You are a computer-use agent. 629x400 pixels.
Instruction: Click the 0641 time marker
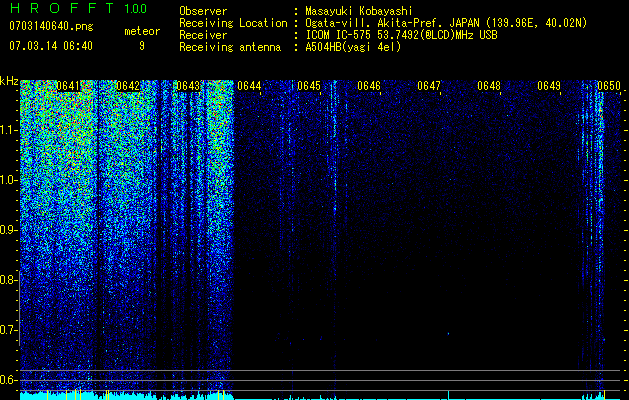[x=68, y=86]
